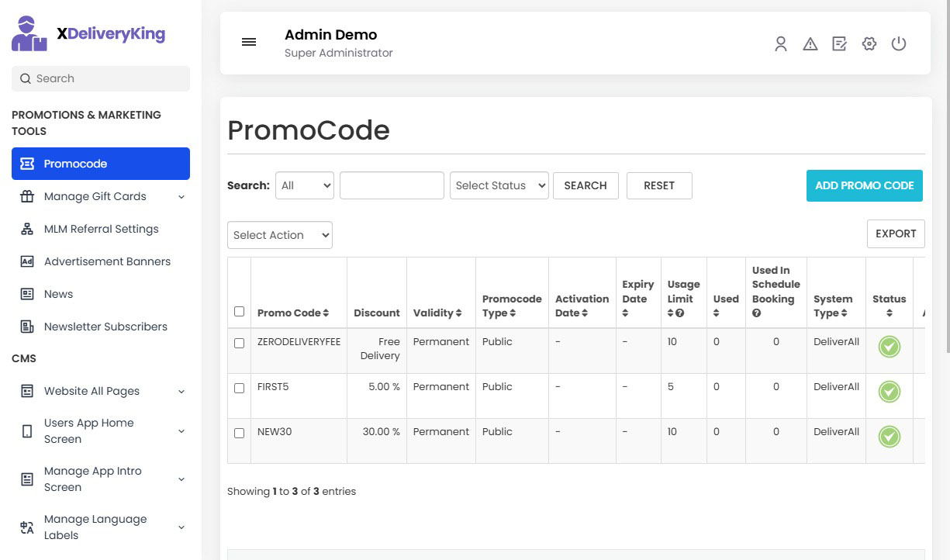The height and width of the screenshot is (560, 950).
Task: Click the warning alerts icon in the header
Action: pyautogui.click(x=810, y=44)
